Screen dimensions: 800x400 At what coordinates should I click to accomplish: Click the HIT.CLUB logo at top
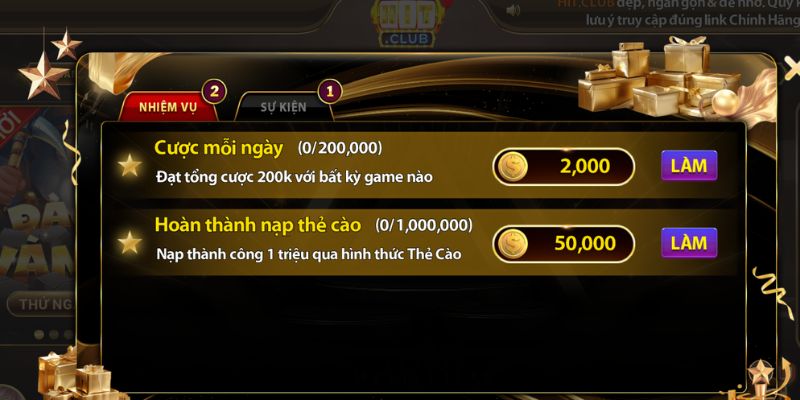pyautogui.click(x=406, y=23)
